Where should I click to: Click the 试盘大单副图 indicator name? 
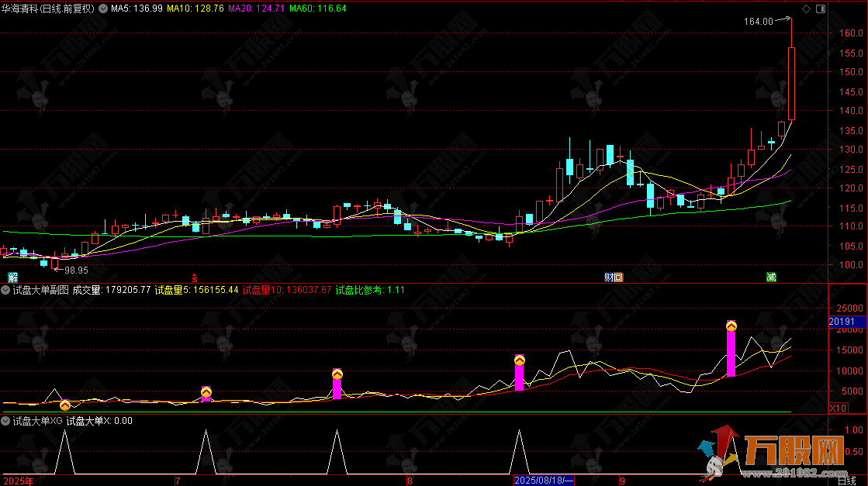click(41, 290)
